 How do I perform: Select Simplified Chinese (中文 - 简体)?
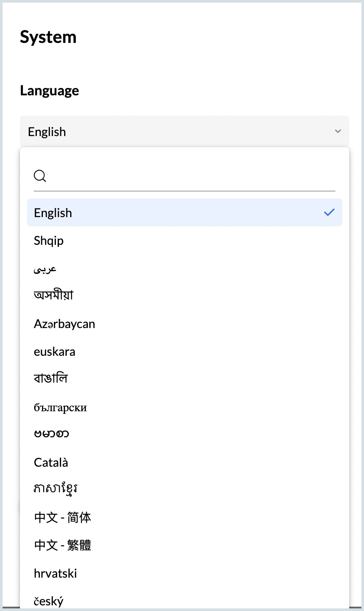[x=62, y=517]
